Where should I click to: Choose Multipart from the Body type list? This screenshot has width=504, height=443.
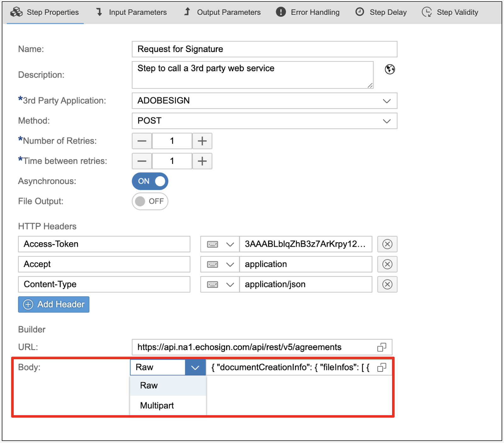[x=157, y=406]
